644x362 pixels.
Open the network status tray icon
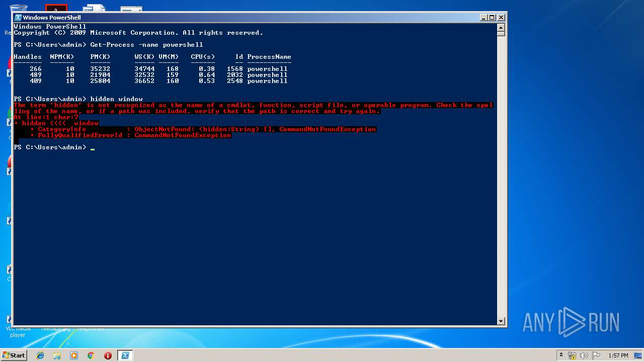tap(572, 355)
